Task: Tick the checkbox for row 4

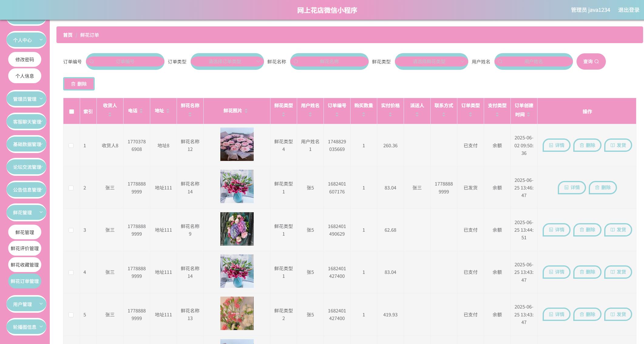Action: [x=71, y=272]
